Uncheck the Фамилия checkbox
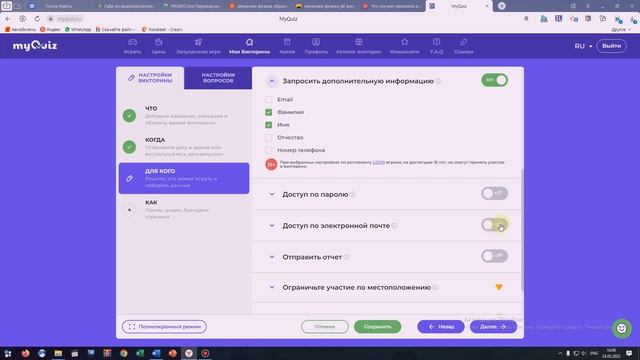The height and width of the screenshot is (360, 640). (x=269, y=112)
